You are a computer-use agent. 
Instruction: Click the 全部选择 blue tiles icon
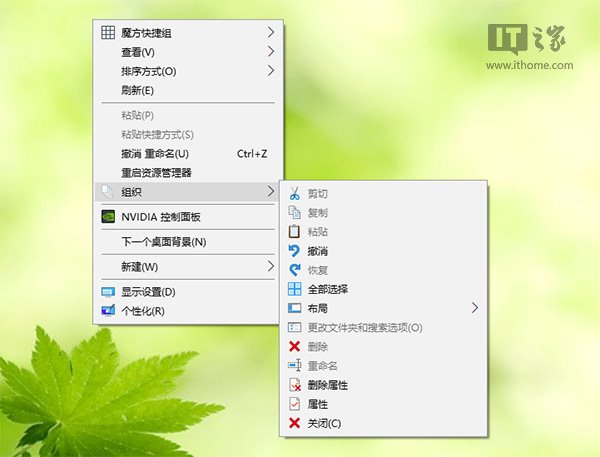pos(294,289)
